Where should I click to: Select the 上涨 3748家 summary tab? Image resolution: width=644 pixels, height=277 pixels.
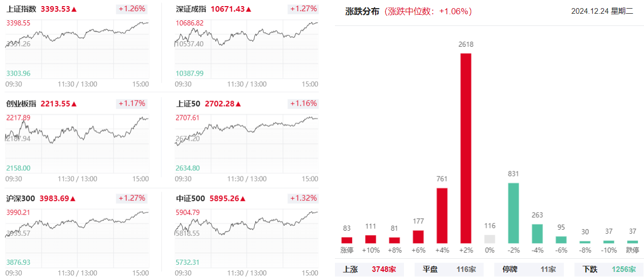pyautogui.click(x=370, y=269)
